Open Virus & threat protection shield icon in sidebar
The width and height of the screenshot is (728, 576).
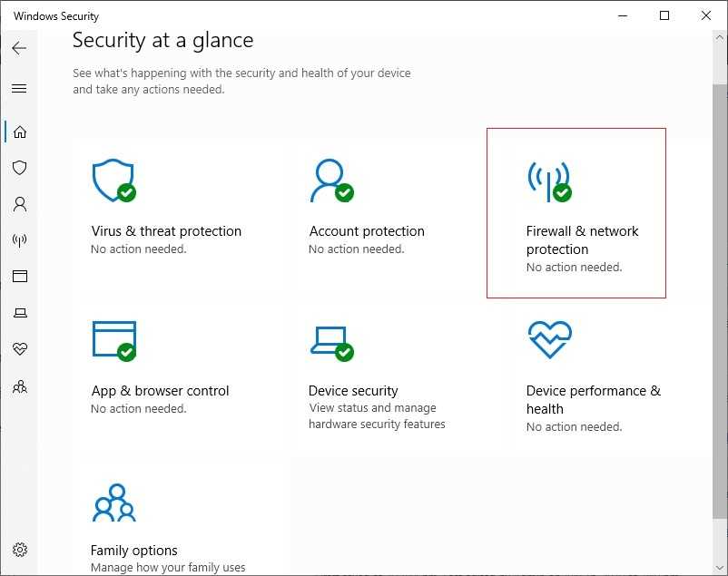[x=19, y=168]
